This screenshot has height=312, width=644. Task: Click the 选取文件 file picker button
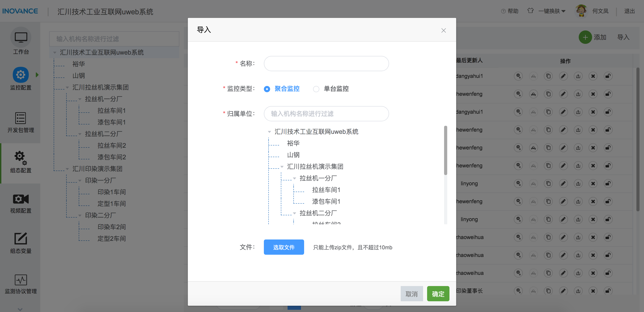[x=284, y=247]
